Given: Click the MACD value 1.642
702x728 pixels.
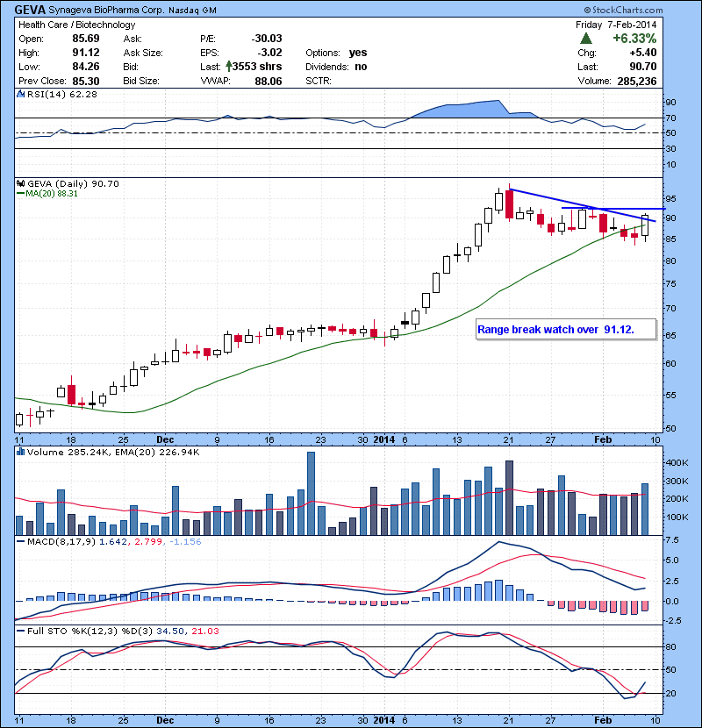Looking at the screenshot, I should click(x=111, y=541).
